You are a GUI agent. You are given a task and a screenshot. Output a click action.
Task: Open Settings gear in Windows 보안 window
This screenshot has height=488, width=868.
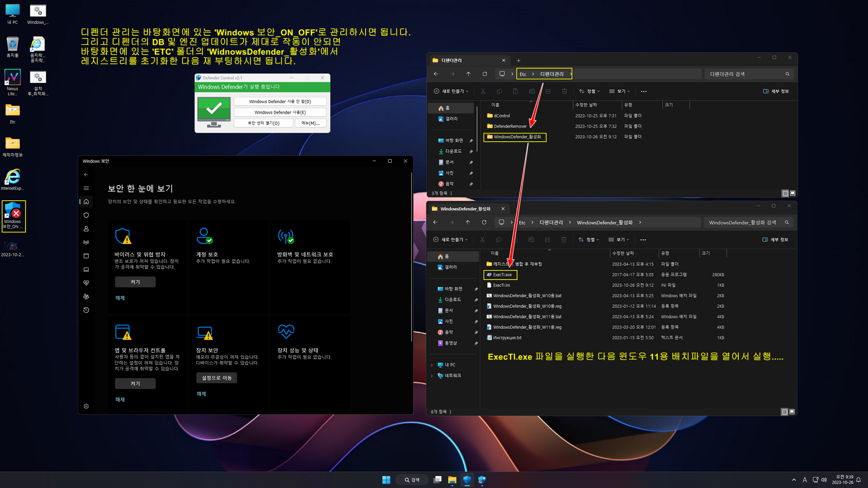[x=86, y=406]
